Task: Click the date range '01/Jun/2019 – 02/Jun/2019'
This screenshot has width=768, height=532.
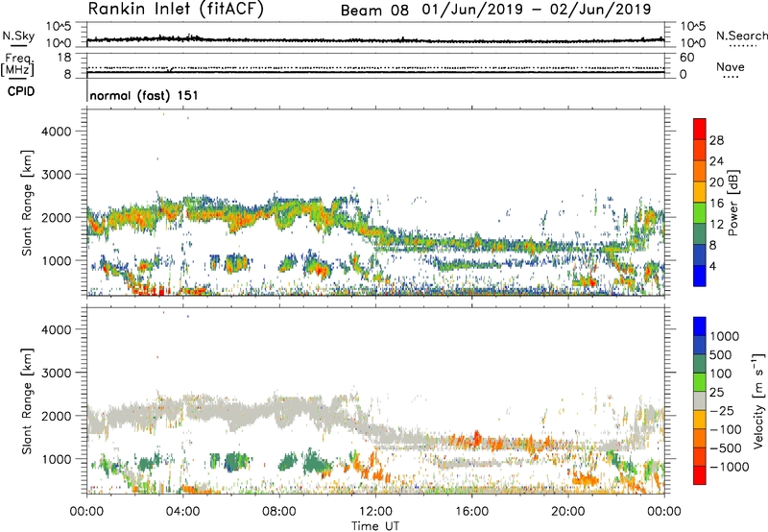Action: [537, 10]
